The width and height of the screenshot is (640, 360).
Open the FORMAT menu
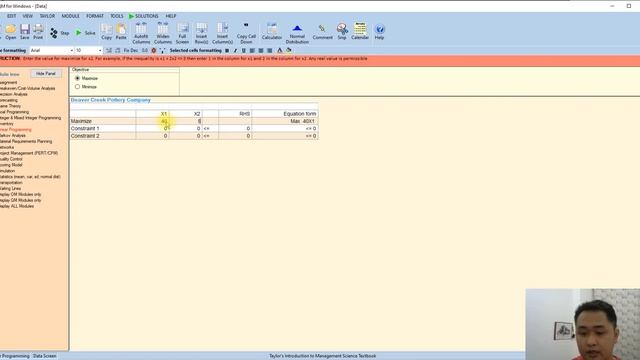click(x=95, y=16)
